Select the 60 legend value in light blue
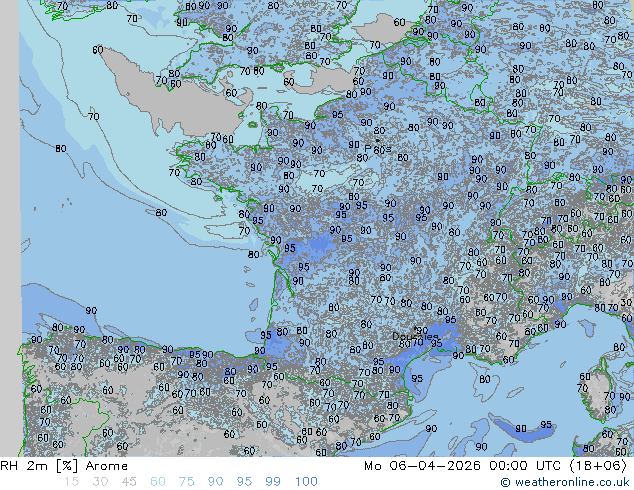Screen dimensions: 634x490 pyautogui.click(x=158, y=482)
